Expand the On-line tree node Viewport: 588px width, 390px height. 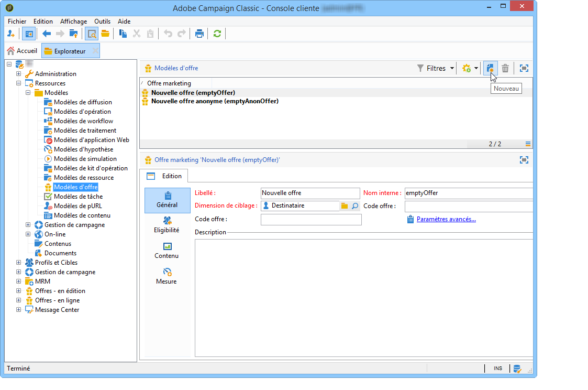click(x=28, y=234)
